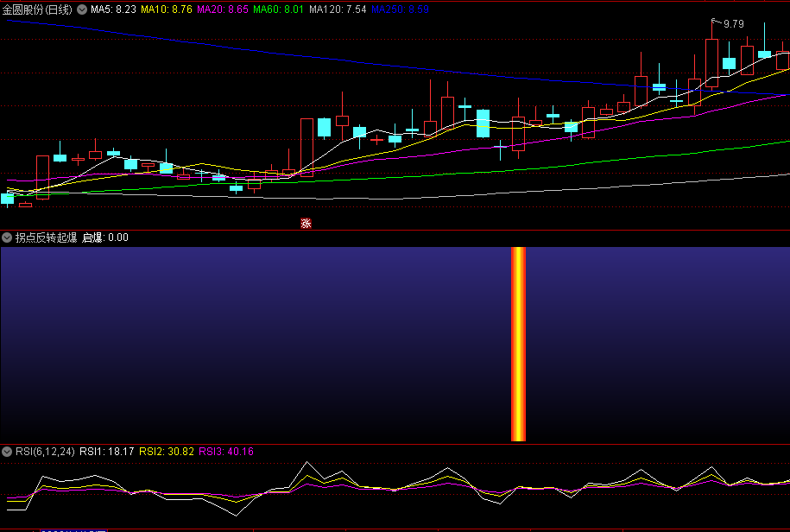Click the yellow MA10: 8.76 label
The width and height of the screenshot is (790, 532).
[x=167, y=9]
